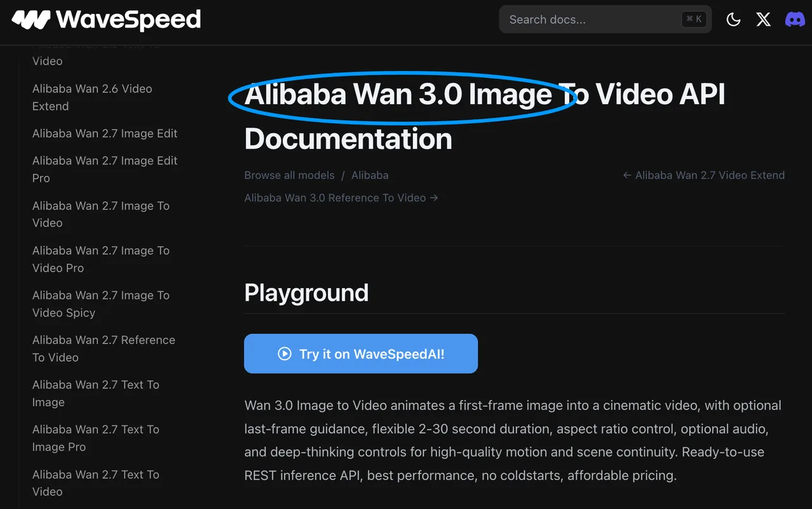This screenshot has width=812, height=509.
Task: Open Alibaba Wan 2.7 Reference To Video item
Action: 103,348
